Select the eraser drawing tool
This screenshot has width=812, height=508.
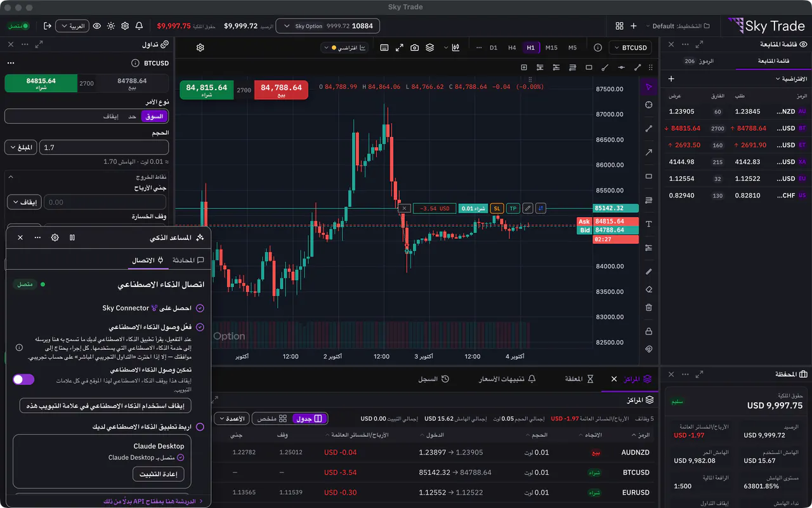pyautogui.click(x=648, y=290)
